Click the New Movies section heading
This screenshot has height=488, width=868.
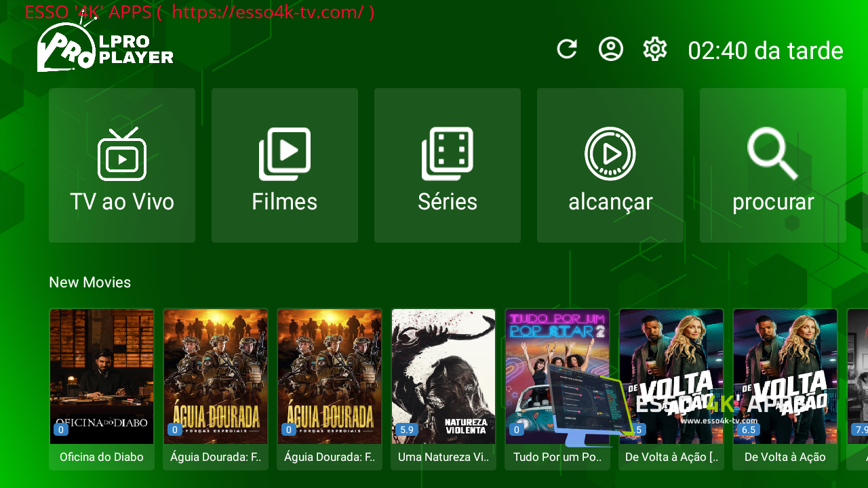point(90,282)
